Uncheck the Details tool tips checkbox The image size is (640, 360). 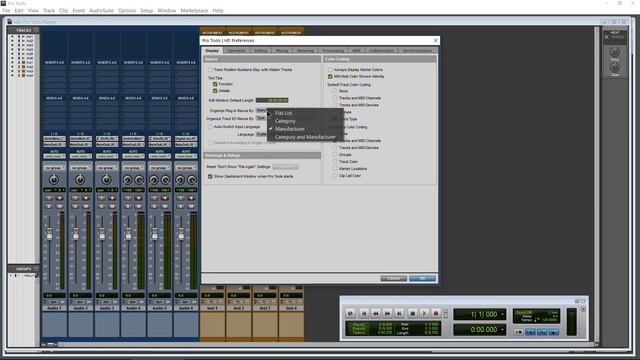[x=215, y=91]
